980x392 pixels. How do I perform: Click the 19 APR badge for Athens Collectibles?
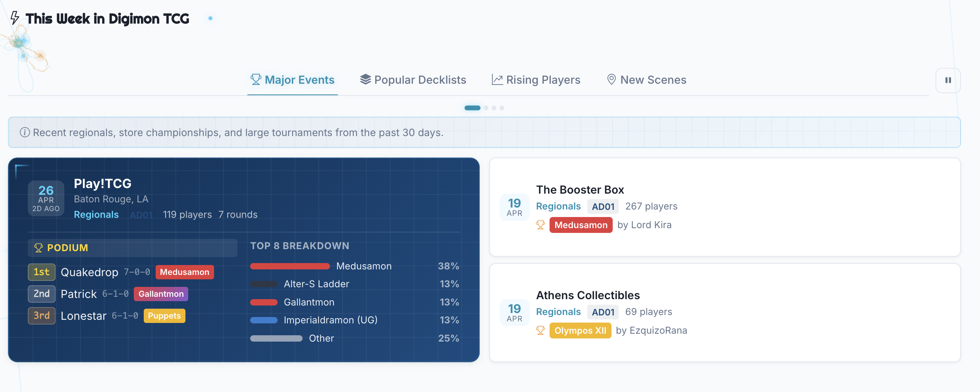[515, 313]
